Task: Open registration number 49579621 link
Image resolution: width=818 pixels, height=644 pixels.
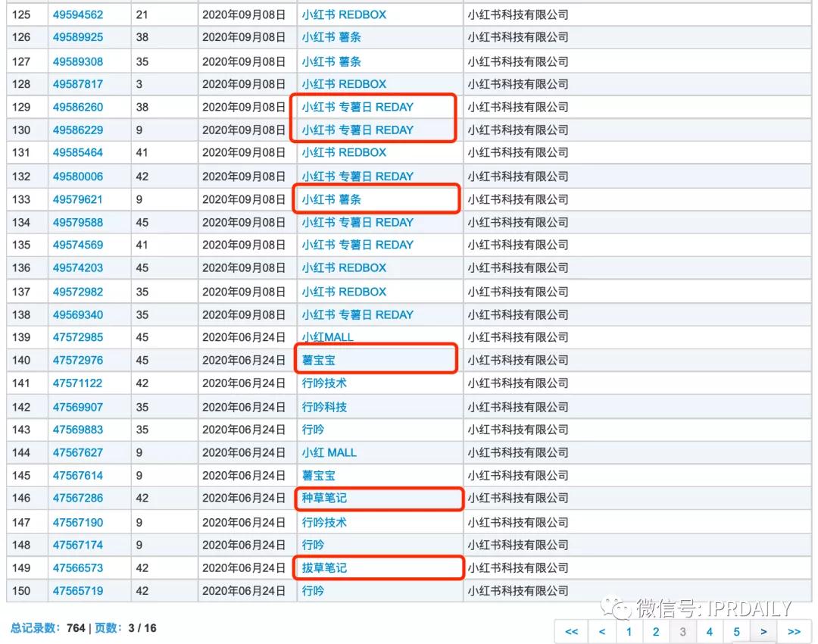Action: tap(77, 199)
